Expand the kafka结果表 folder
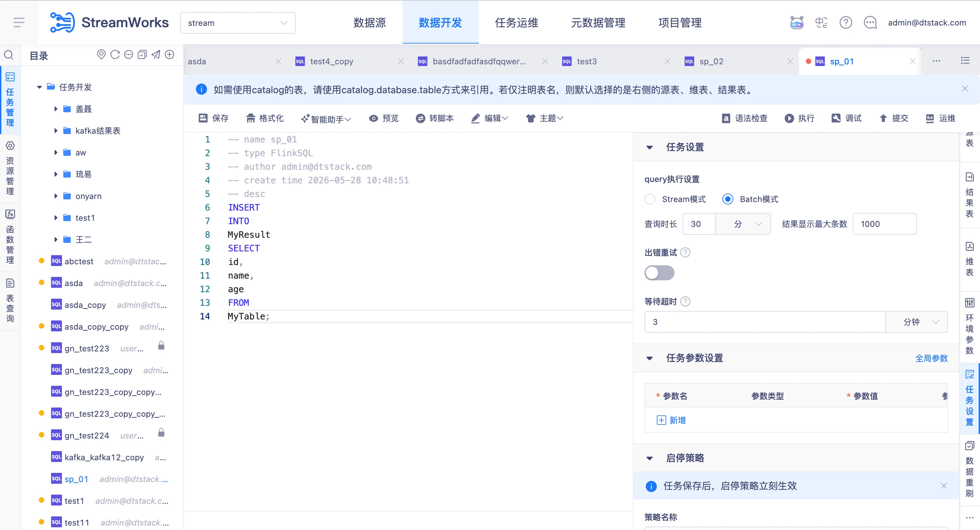The image size is (980, 530). click(x=56, y=131)
